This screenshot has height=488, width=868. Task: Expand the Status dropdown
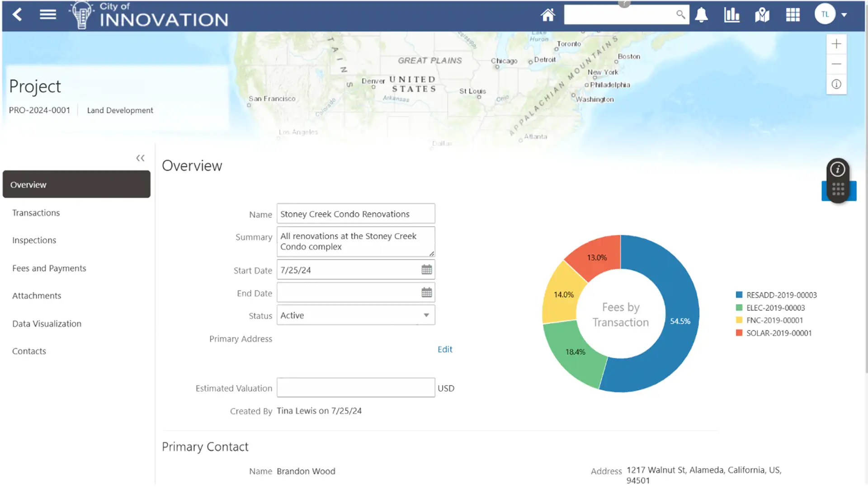click(426, 315)
